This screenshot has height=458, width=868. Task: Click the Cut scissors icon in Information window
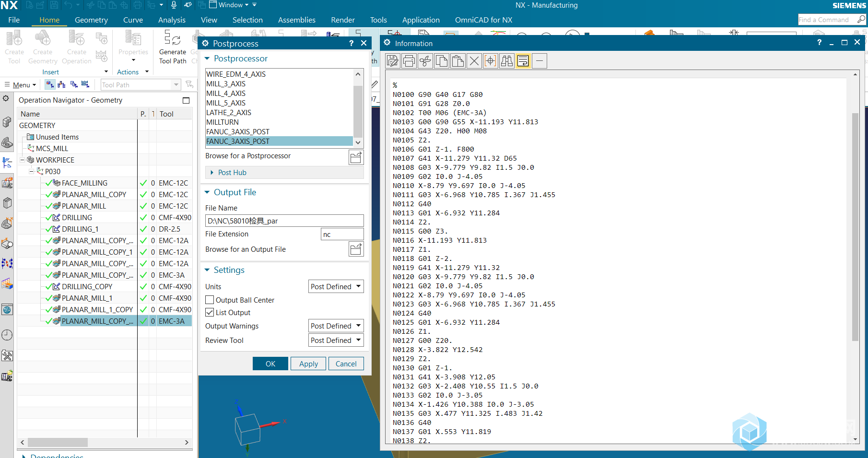click(x=425, y=61)
